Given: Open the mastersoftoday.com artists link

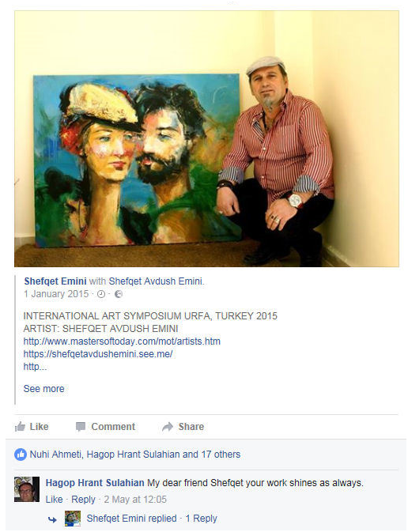Looking at the screenshot, I should point(122,341).
